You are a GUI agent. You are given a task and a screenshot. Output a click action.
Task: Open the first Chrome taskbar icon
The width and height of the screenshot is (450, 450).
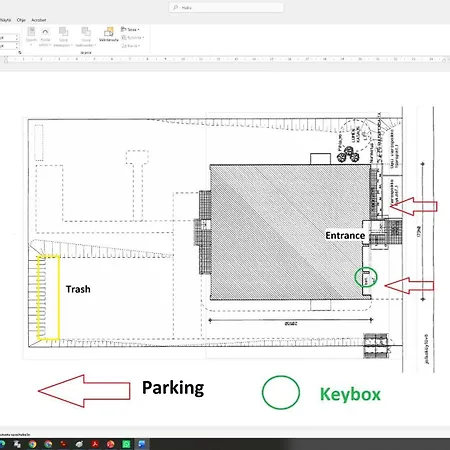(32, 444)
